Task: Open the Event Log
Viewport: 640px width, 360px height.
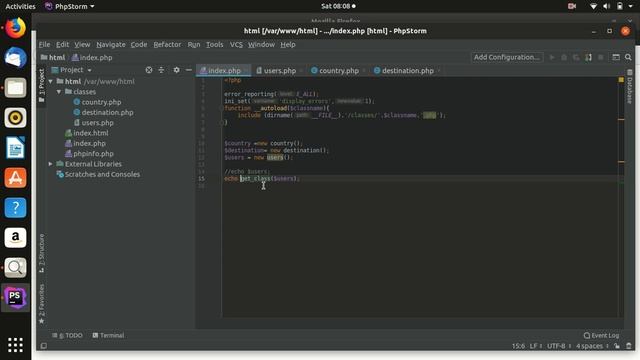Action: tap(601, 336)
